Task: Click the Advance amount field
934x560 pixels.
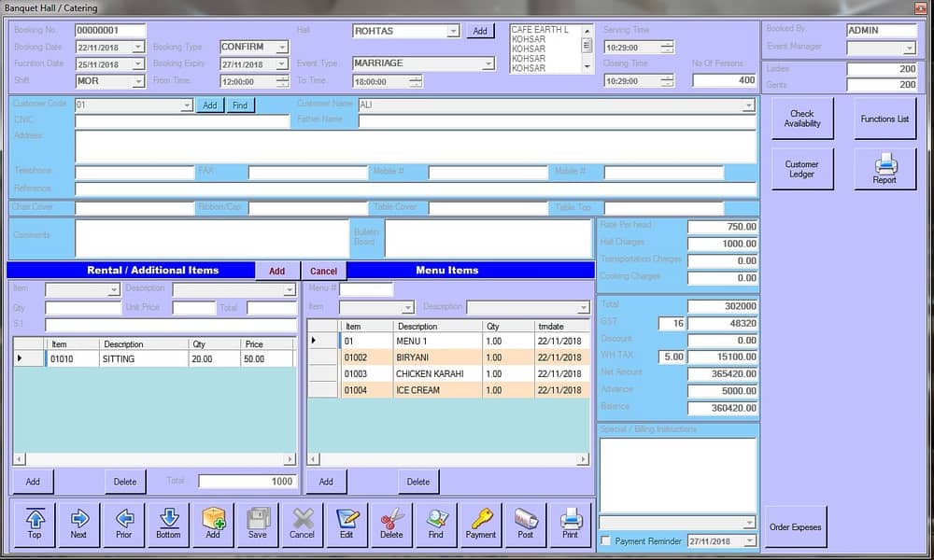Action: [723, 391]
